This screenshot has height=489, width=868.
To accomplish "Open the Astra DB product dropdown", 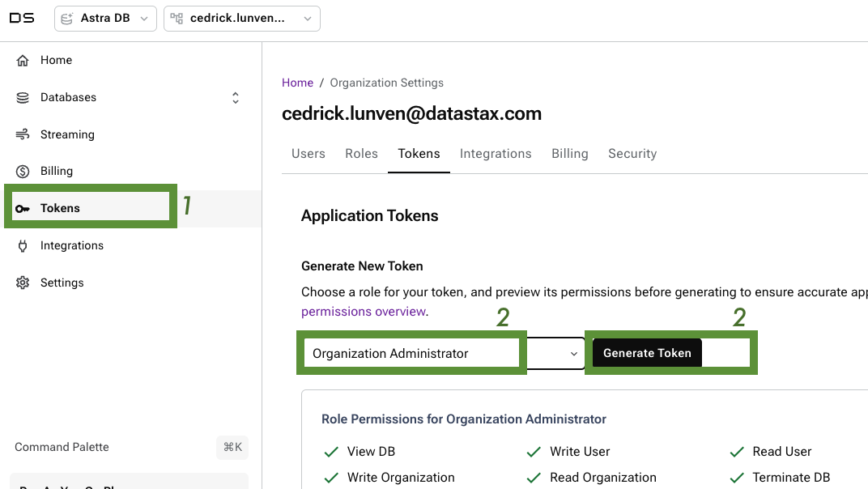I will tap(106, 19).
